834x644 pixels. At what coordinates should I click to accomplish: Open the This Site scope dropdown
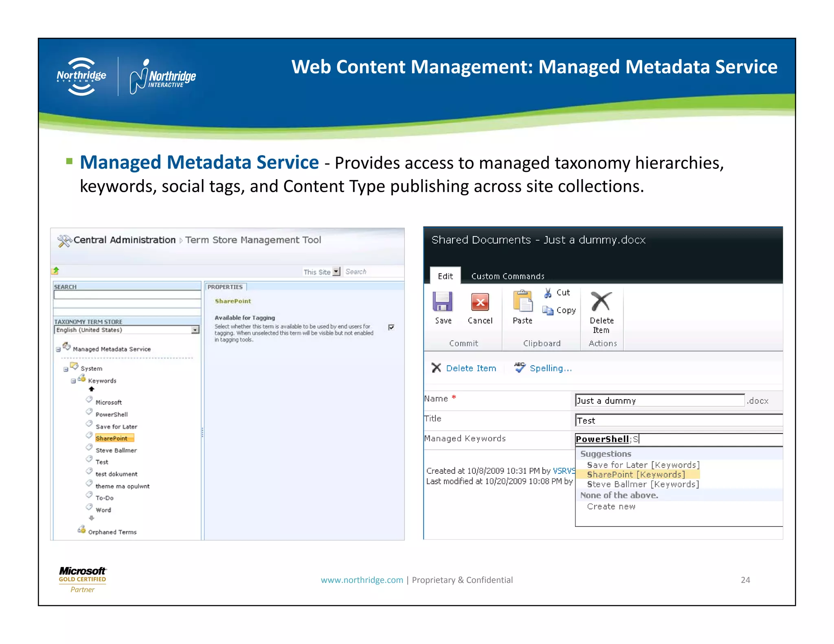336,272
